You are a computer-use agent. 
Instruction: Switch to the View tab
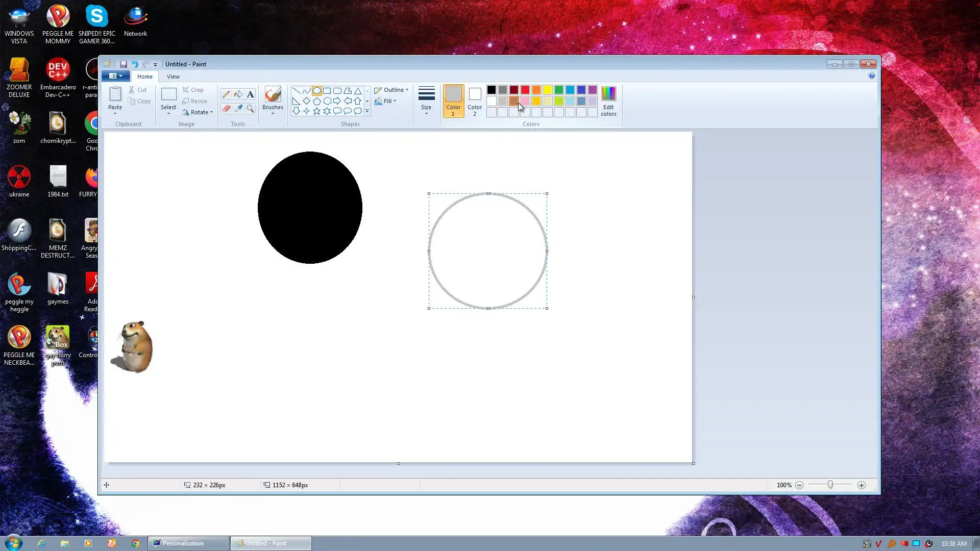[x=173, y=77]
